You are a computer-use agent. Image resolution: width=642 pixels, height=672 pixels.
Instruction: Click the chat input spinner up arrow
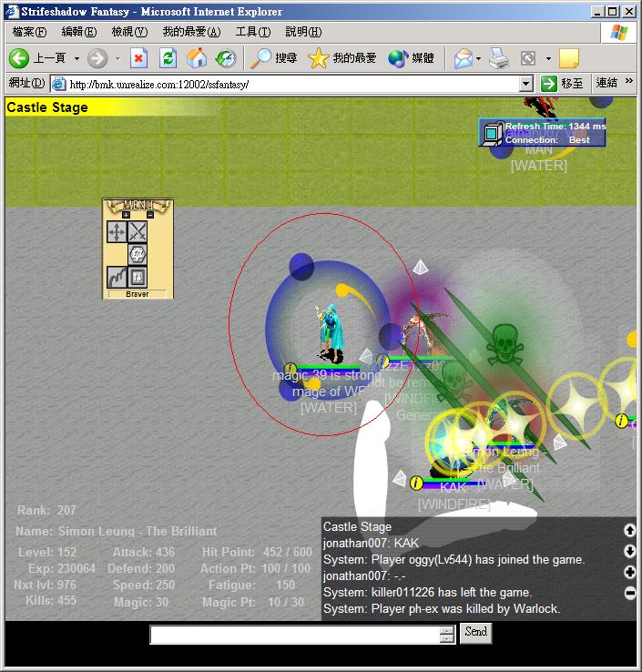pos(446,630)
